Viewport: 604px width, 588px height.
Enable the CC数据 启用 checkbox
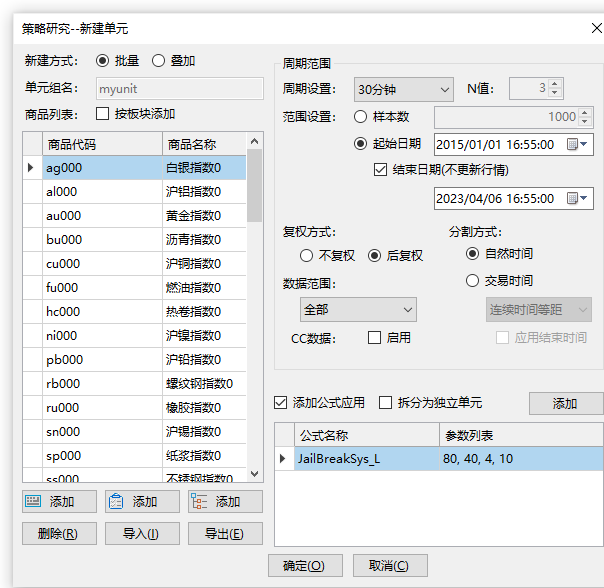pyautogui.click(x=374, y=338)
